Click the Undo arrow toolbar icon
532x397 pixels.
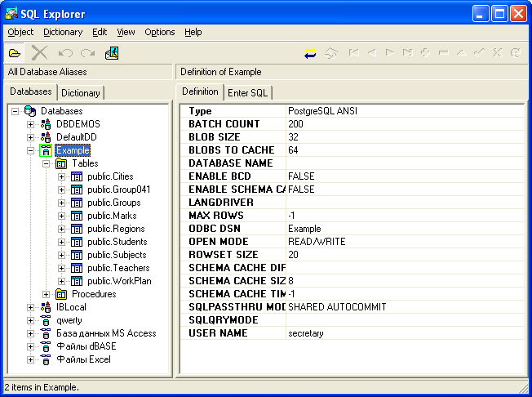tap(65, 53)
